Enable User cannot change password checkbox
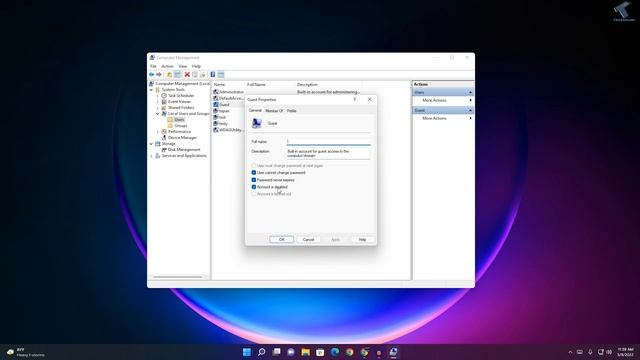 254,173
